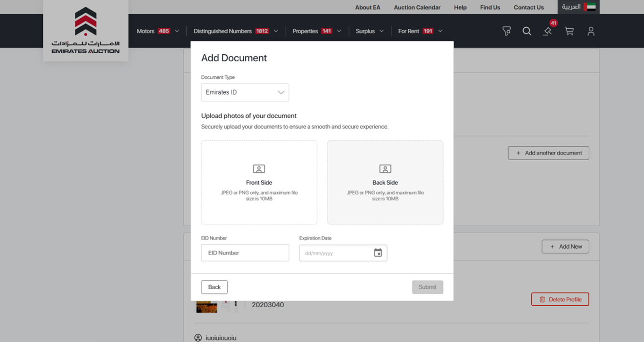Open the For Rent dropdown
Screen dimensions: 644x342
420,31
